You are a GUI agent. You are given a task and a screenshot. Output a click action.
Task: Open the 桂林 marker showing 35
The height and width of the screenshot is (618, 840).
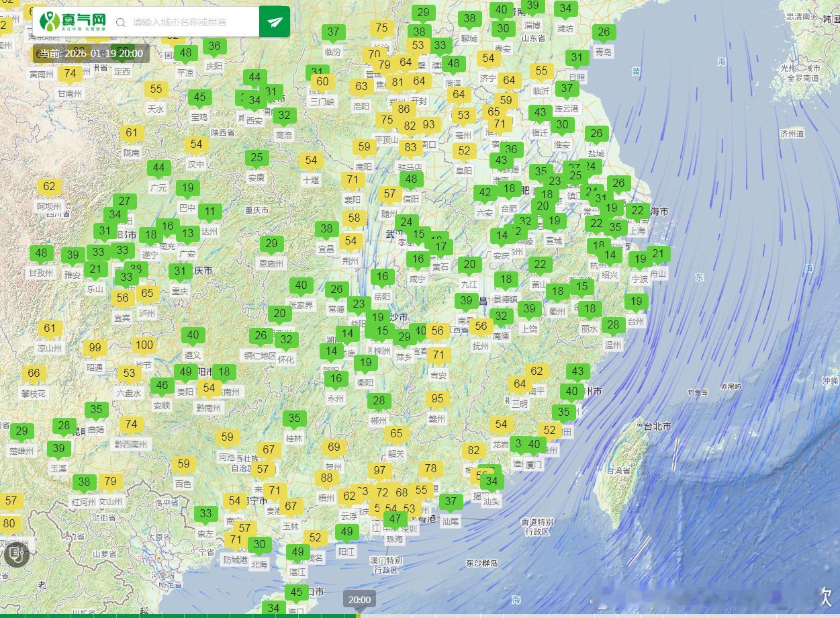pyautogui.click(x=294, y=419)
